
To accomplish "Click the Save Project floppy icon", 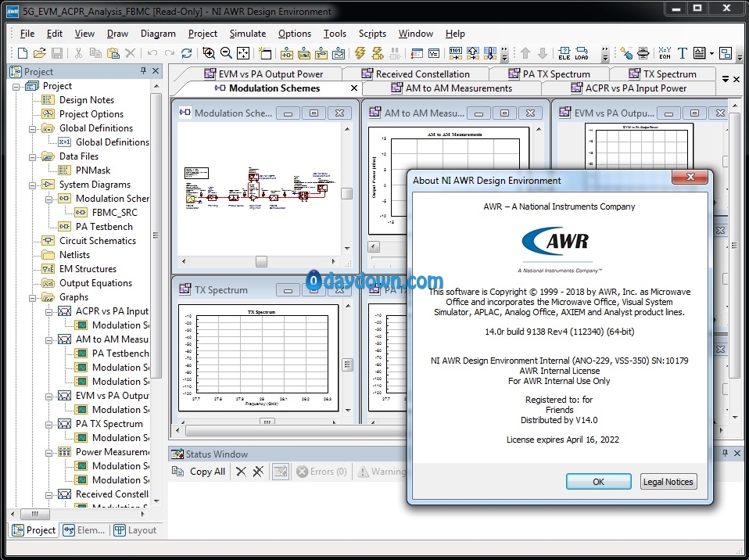I will point(57,53).
